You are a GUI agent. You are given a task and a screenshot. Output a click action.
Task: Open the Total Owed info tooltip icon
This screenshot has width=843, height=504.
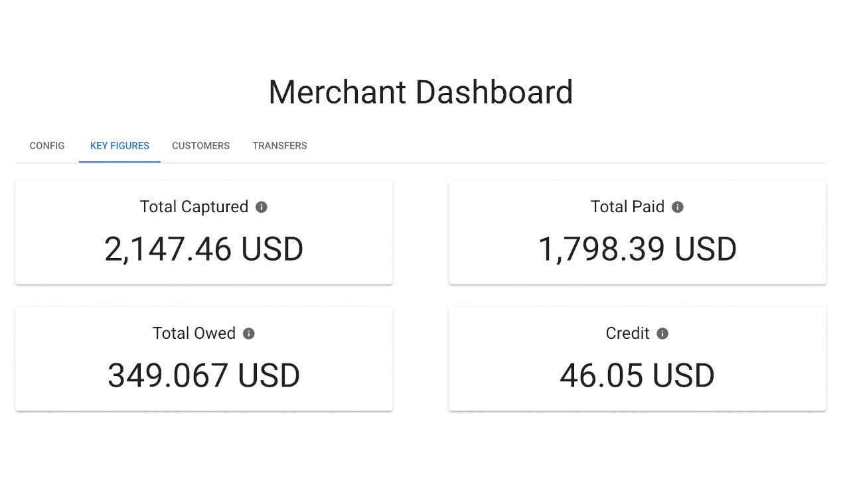[249, 334]
